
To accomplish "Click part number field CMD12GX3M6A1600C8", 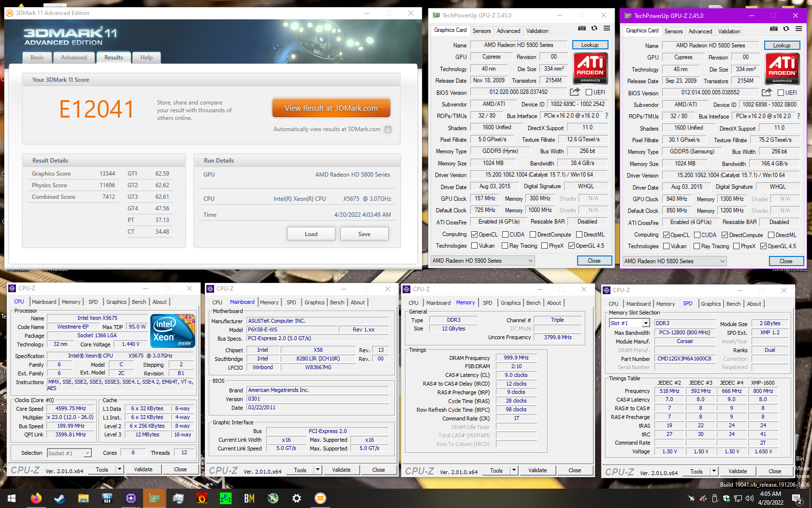I will (x=684, y=359).
